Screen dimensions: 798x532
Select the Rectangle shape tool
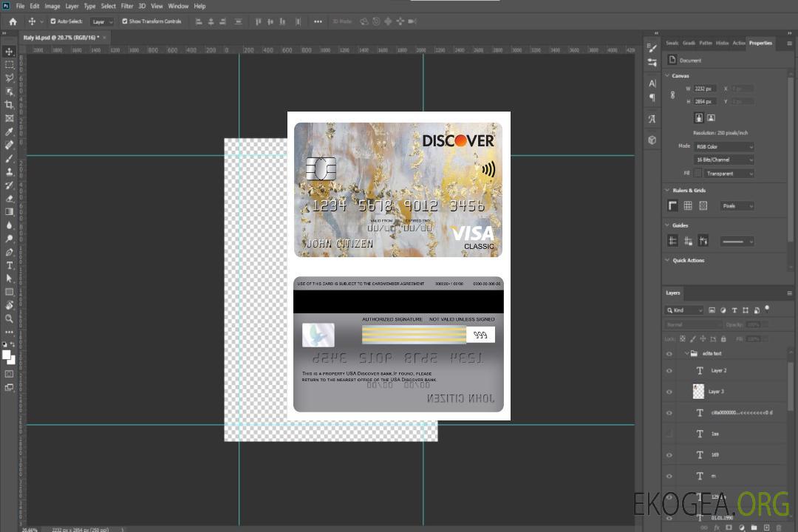[9, 292]
